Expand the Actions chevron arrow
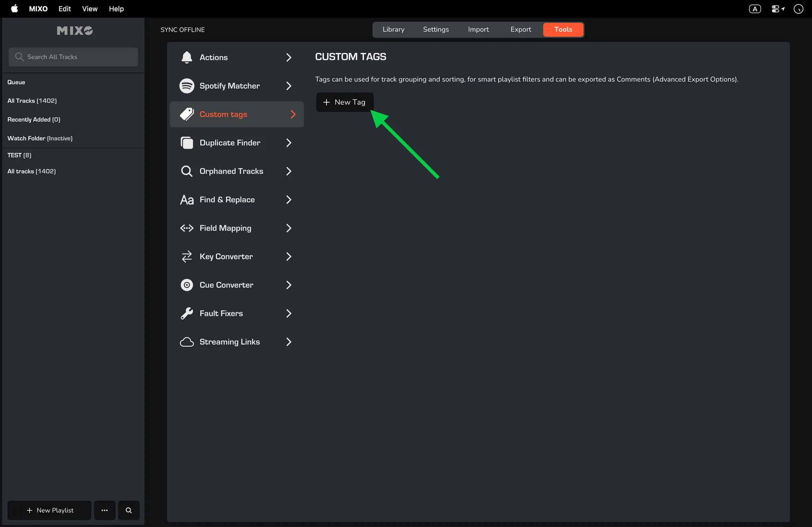This screenshot has width=812, height=527. 289,57
